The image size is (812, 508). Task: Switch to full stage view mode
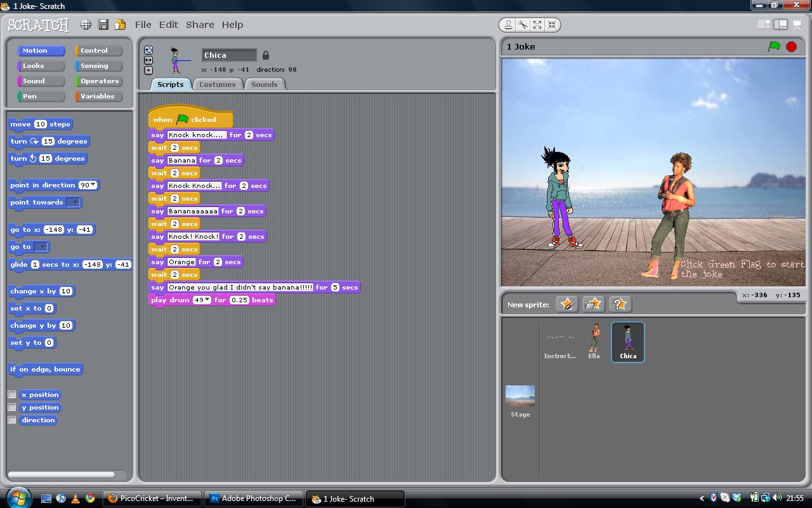pyautogui.click(x=780, y=25)
